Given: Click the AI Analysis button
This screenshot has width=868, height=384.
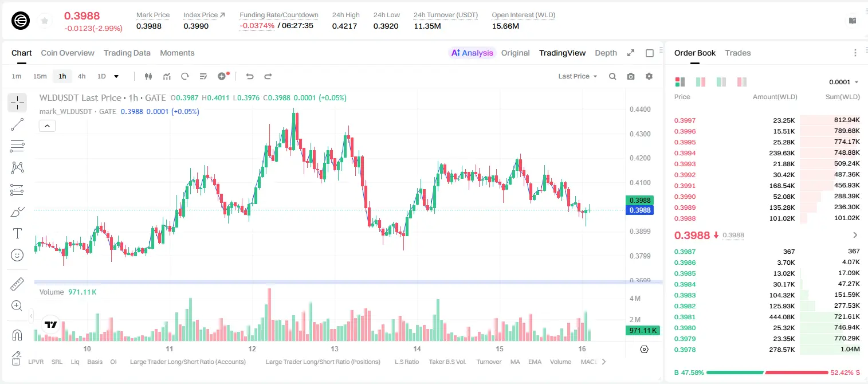Looking at the screenshot, I should (472, 53).
